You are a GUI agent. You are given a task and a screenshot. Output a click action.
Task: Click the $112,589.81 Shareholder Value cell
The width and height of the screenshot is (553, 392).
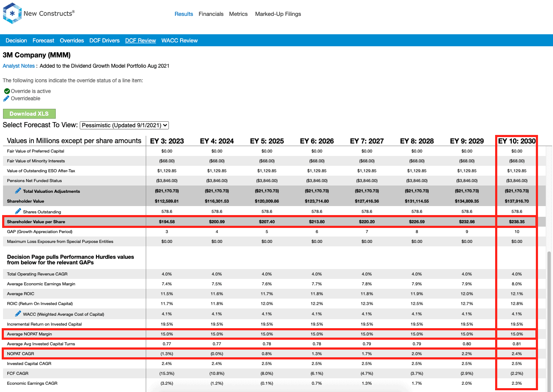click(x=167, y=201)
